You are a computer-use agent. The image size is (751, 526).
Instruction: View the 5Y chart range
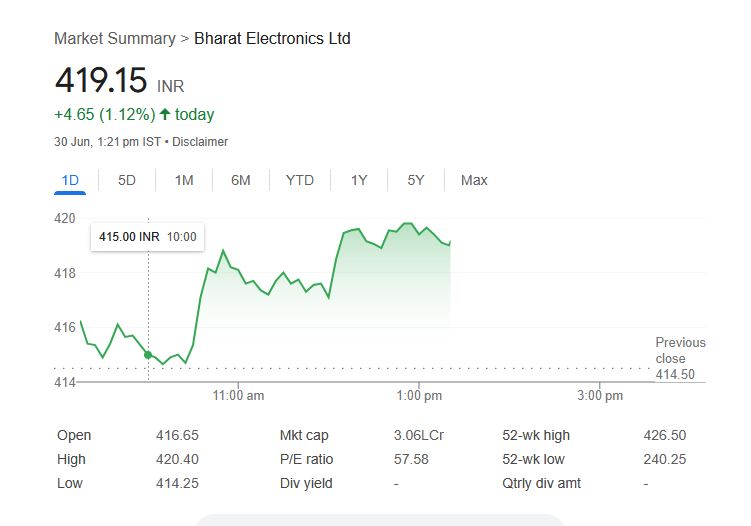[416, 180]
